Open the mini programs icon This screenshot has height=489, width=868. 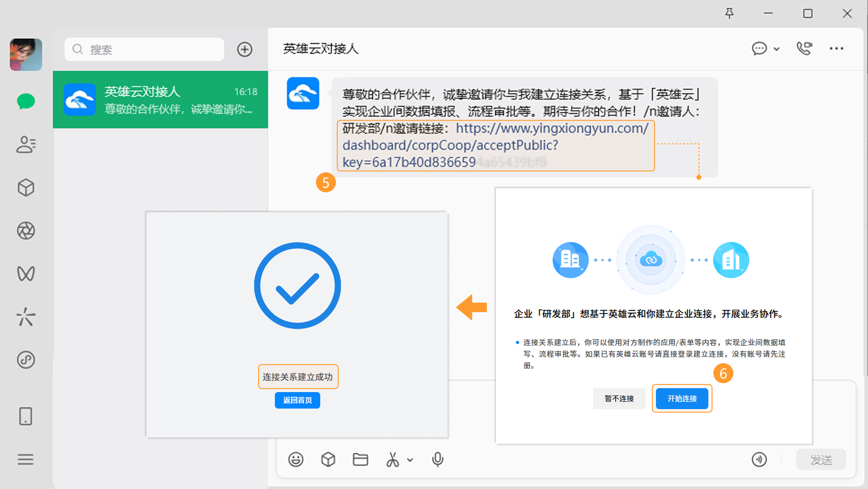pos(26,360)
